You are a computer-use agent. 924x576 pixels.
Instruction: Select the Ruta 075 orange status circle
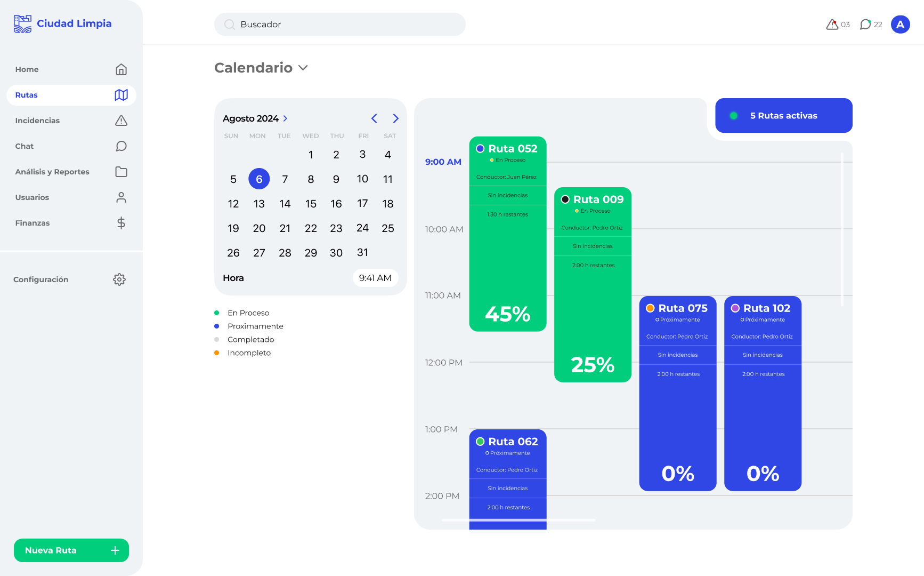point(650,308)
